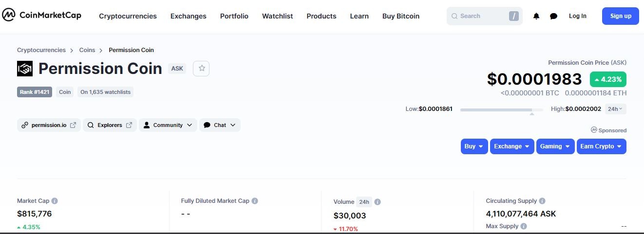
Task: Open the permission.io website link
Action: 49,125
